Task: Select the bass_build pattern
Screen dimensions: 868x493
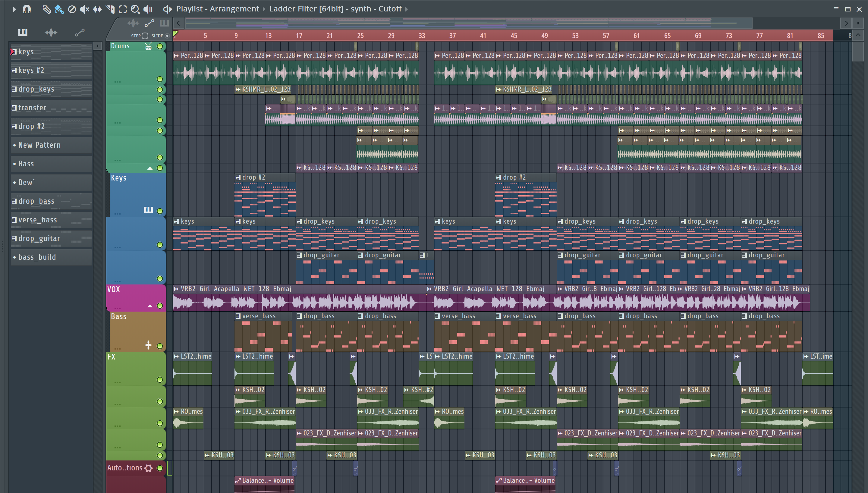Action: pos(51,257)
